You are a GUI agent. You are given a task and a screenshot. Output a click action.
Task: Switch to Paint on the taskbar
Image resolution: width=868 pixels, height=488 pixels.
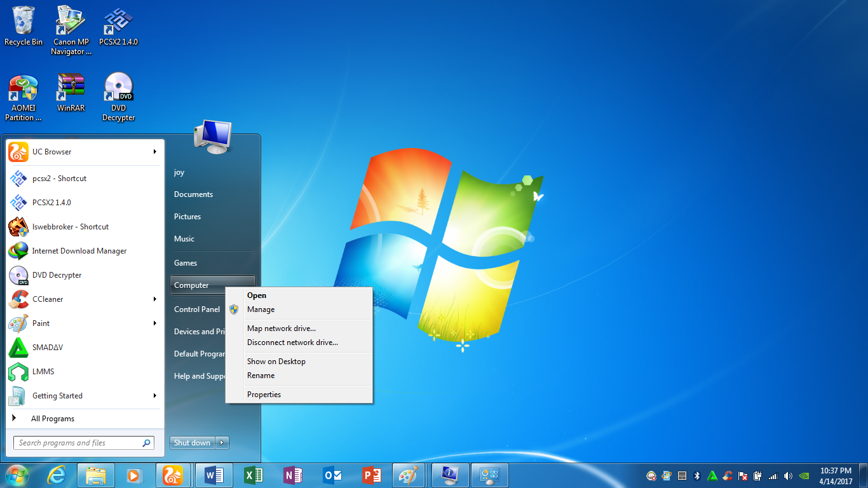coord(407,475)
